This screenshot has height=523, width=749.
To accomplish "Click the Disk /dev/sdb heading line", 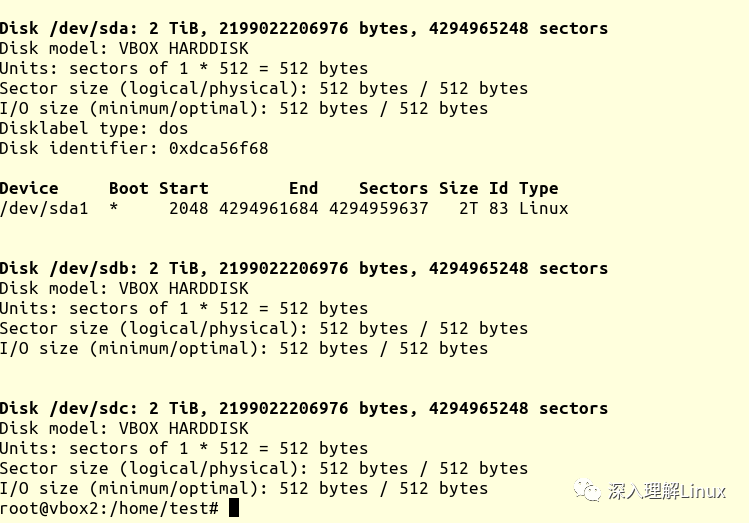I will (303, 268).
